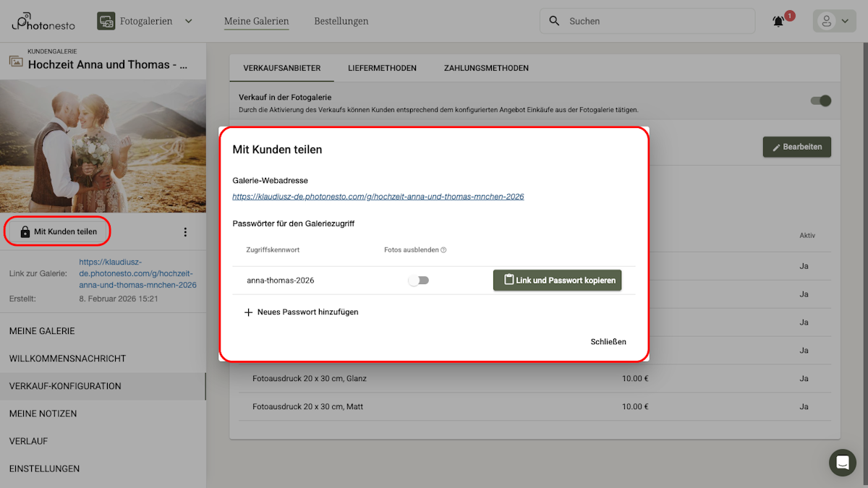This screenshot has height=488, width=868.
Task: Switch to the Liefermethoden tab
Action: pyautogui.click(x=382, y=68)
